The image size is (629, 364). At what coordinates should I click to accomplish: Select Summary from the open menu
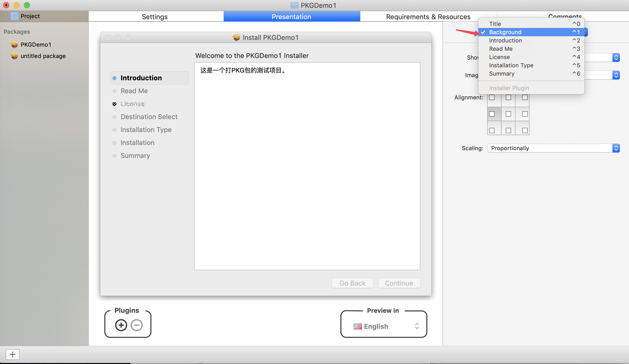(501, 74)
